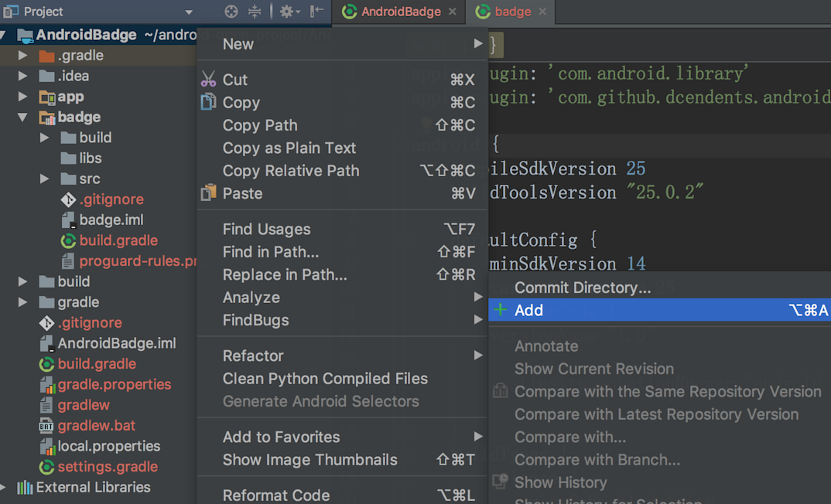
Task: Select Copy Path menu item
Action: [x=342, y=125]
